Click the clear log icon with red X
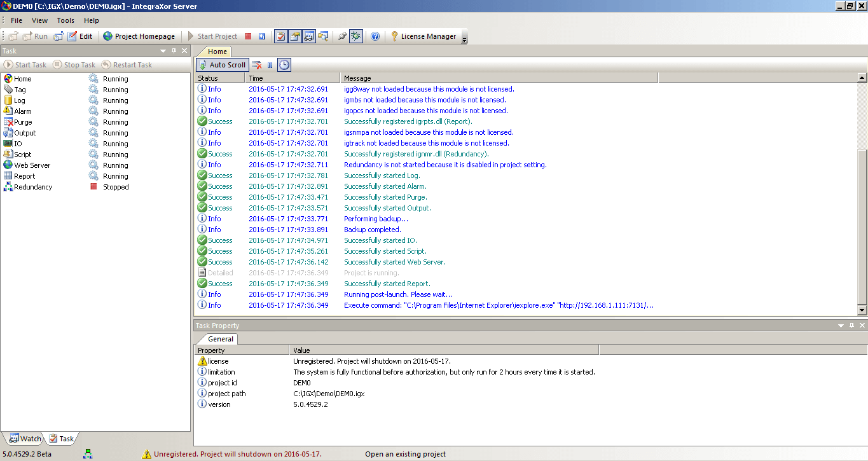The image size is (868, 461). (257, 65)
